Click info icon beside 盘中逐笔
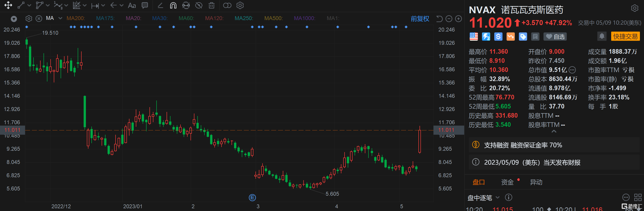The height and width of the screenshot is (211, 644). coord(508,198)
